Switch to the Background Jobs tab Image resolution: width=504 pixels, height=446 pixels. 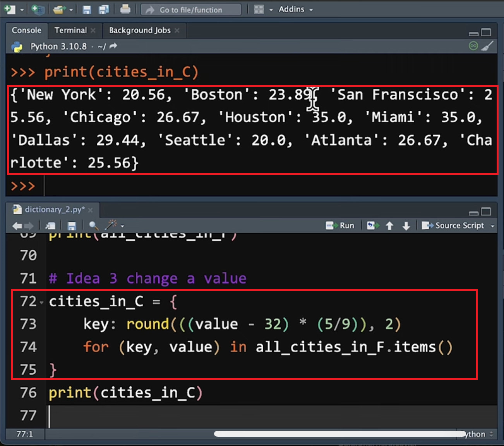(139, 30)
